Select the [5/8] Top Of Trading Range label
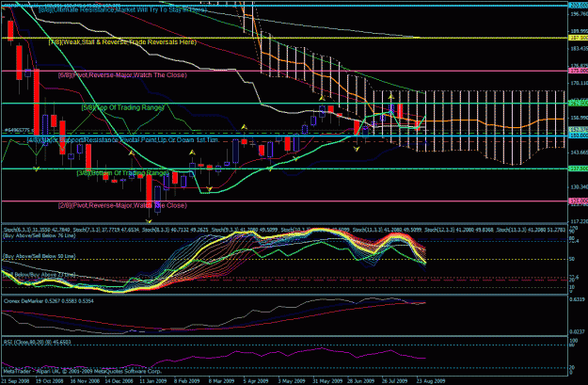Viewport: 588px width, 385px height. click(x=123, y=107)
